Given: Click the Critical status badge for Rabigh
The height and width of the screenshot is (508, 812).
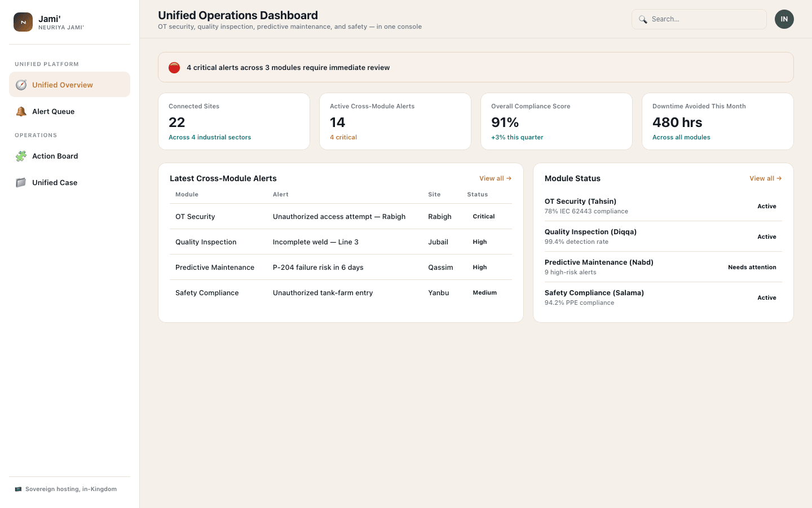Looking at the screenshot, I should coord(484,216).
